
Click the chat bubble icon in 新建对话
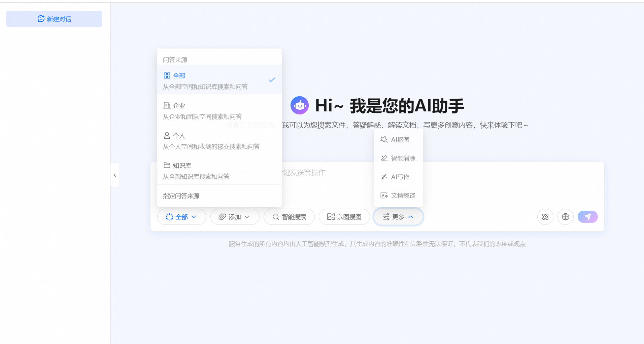coord(41,19)
